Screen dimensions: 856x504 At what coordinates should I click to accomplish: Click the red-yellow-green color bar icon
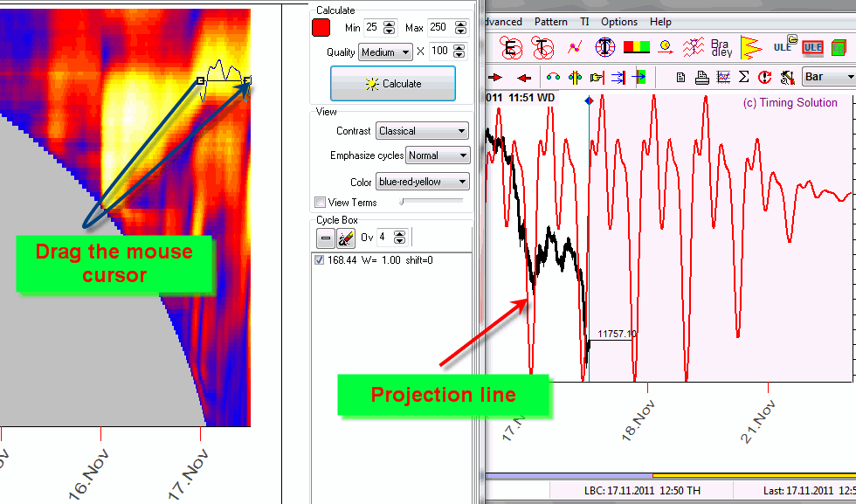[x=636, y=47]
